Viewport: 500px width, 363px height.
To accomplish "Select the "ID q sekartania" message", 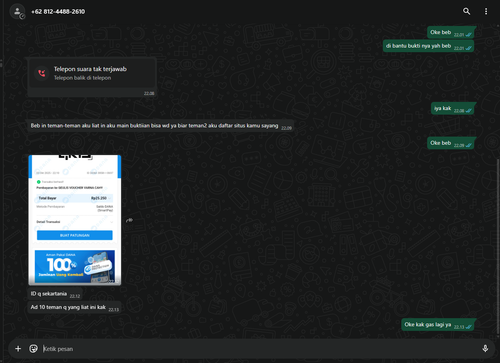I will click(x=55, y=294).
